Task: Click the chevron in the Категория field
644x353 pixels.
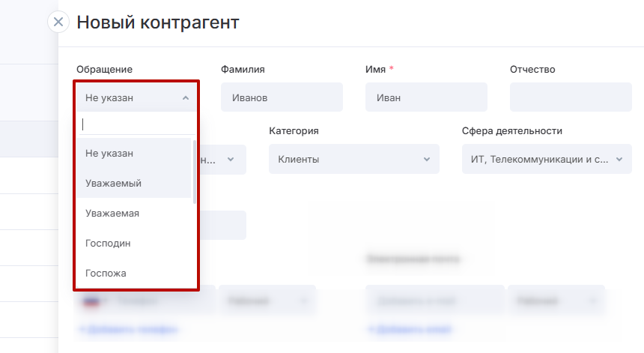Action: [426, 160]
